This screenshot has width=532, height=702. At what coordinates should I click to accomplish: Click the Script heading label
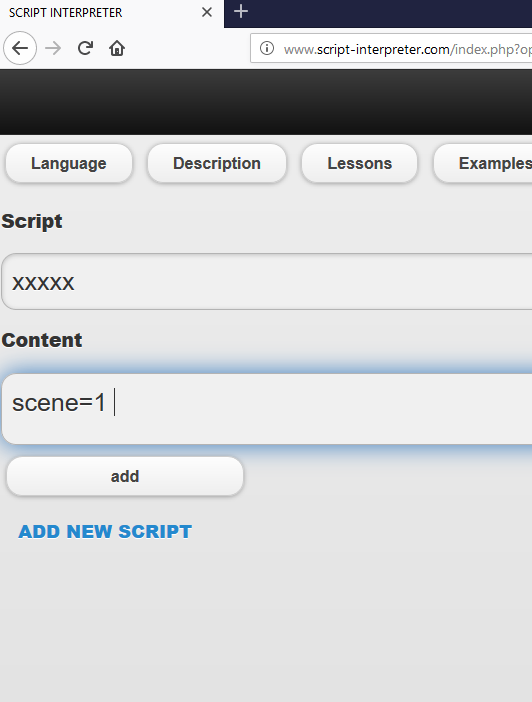[x=32, y=221]
